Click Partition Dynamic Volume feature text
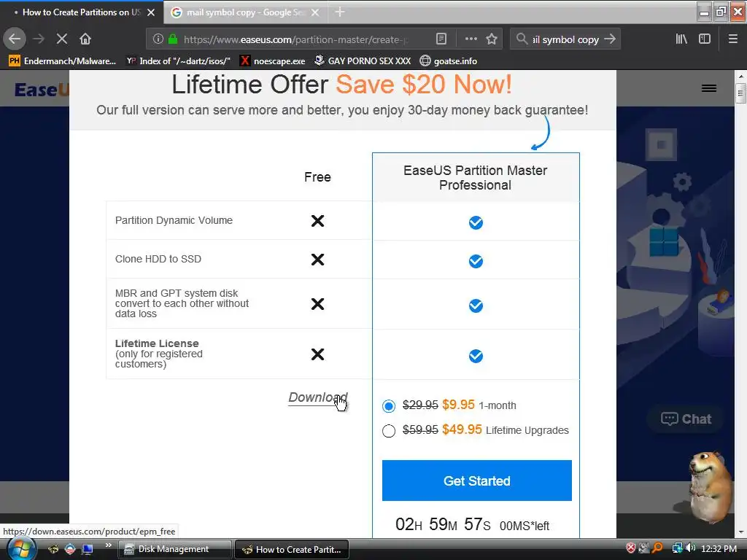The width and height of the screenshot is (747, 560). [174, 220]
